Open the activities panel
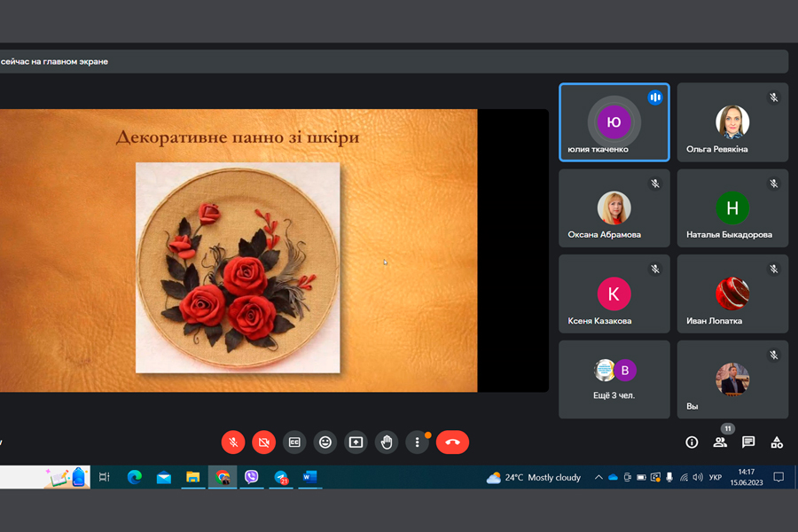The image size is (798, 532). pyautogui.click(x=777, y=442)
